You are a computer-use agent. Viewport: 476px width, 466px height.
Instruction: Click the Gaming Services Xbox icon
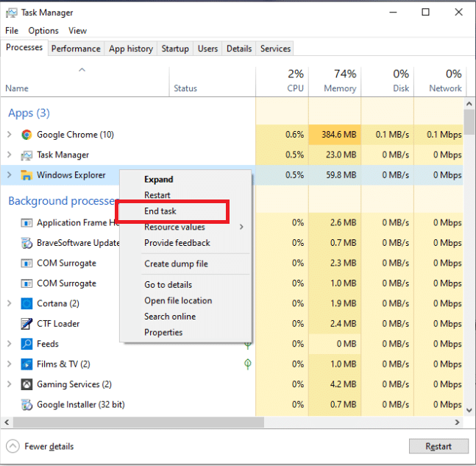coord(26,384)
